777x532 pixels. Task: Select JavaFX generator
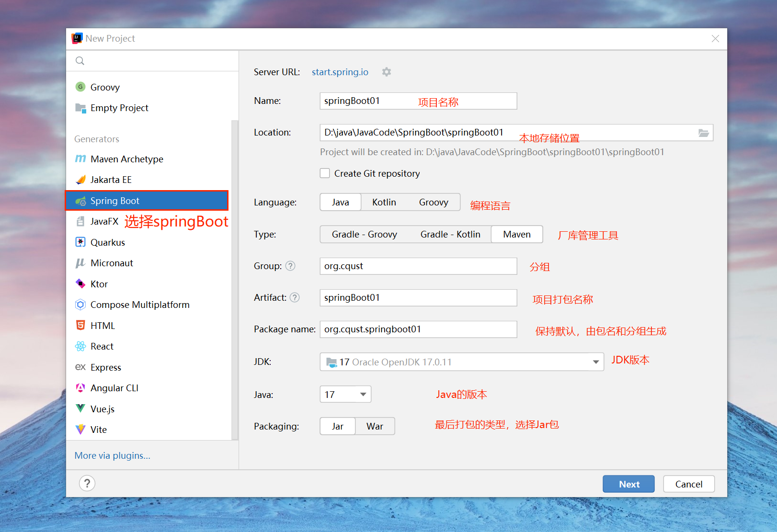click(x=149, y=221)
